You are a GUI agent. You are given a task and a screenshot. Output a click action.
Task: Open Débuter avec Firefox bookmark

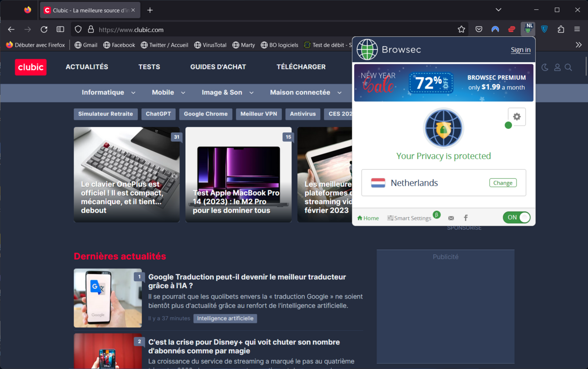pos(35,45)
